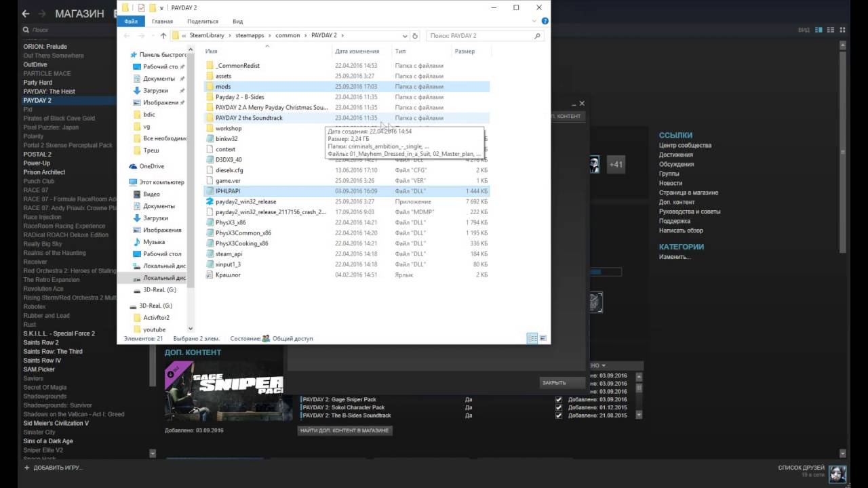Click Explorer's up-one-level arrow
868x488 pixels.
pyautogui.click(x=163, y=35)
